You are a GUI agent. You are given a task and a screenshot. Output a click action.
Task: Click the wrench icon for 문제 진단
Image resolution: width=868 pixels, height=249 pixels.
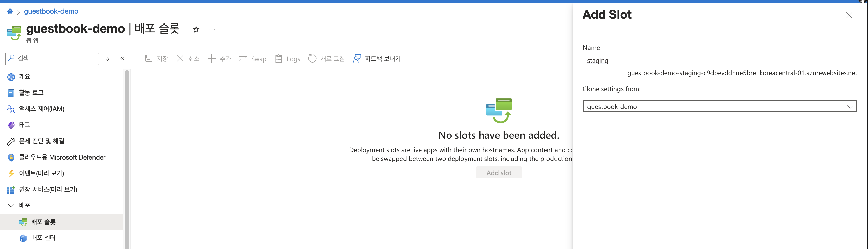click(11, 142)
